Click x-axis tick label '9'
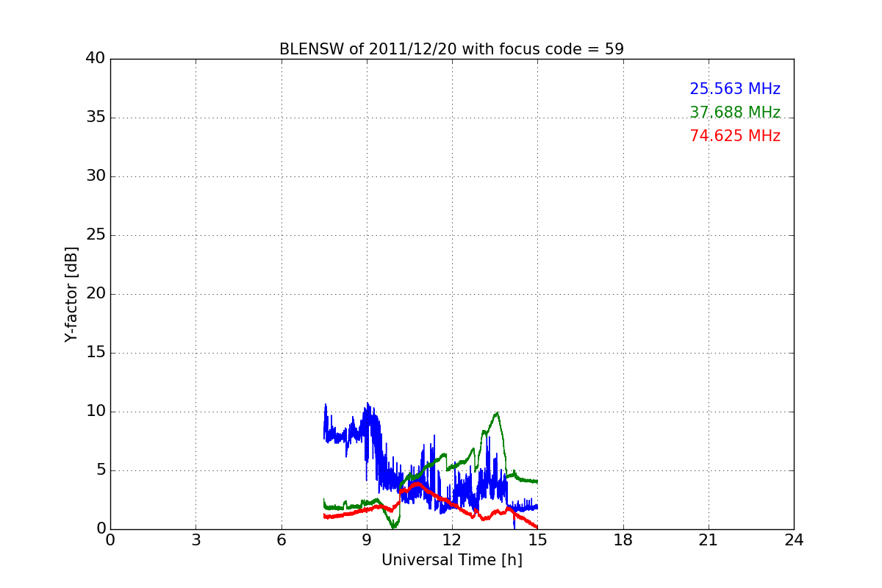 click(x=367, y=540)
